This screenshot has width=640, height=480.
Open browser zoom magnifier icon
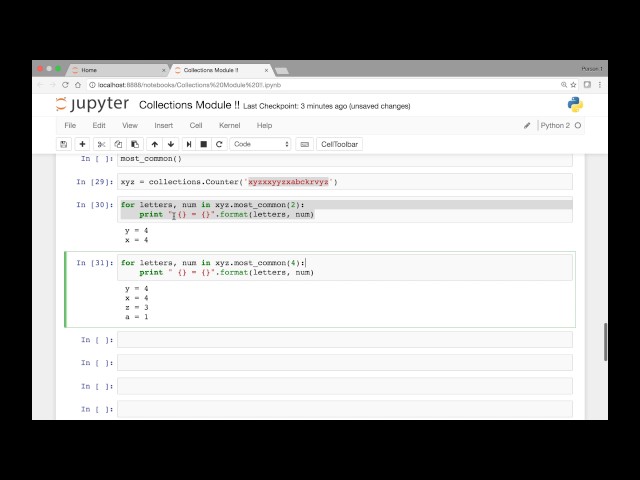(x=564, y=85)
